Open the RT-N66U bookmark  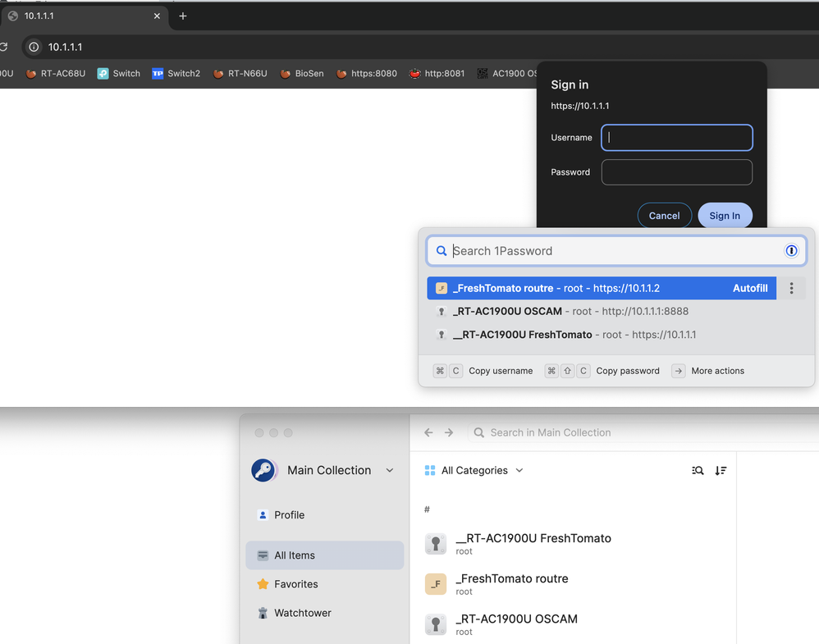pyautogui.click(x=240, y=74)
